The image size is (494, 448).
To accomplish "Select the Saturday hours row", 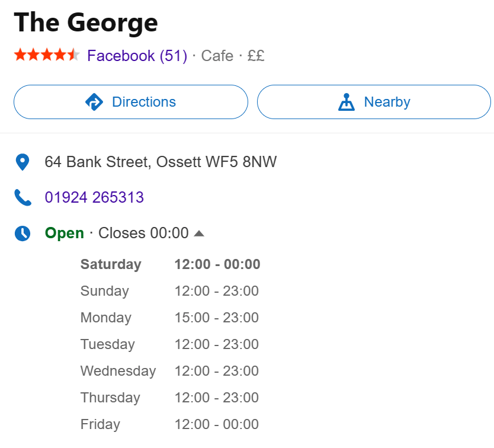I will (x=170, y=264).
